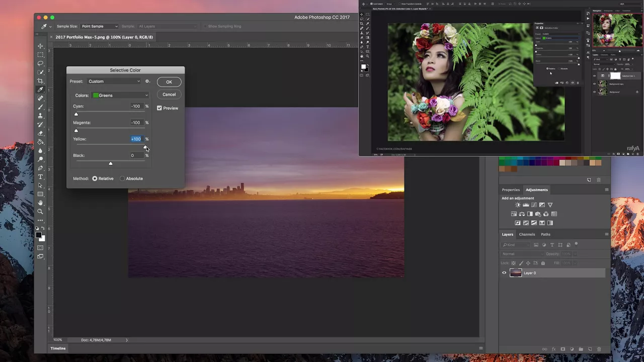
Task: Confirm Selective Color with OK
Action: [x=169, y=82]
